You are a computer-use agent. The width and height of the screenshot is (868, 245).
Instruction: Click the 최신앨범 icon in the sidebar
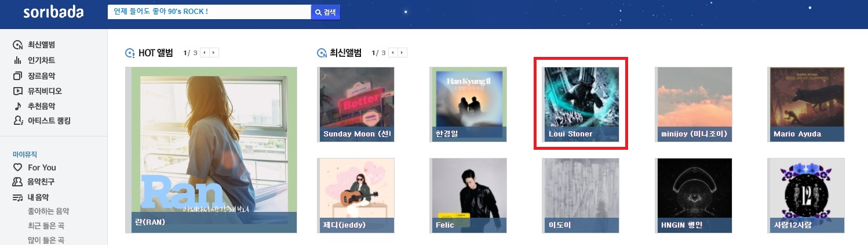tap(17, 45)
